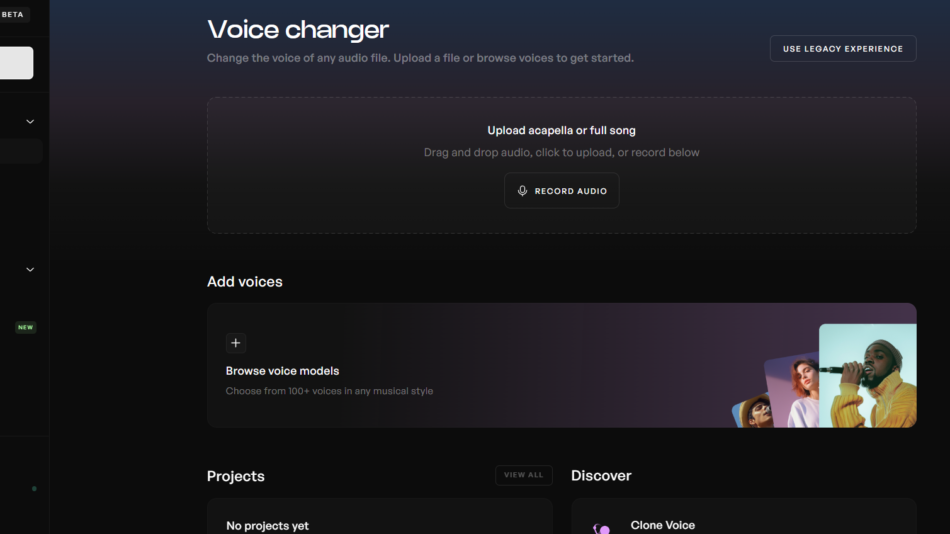This screenshot has height=534, width=950.
Task: Click the green NEW badge in sidebar
Action: (25, 327)
